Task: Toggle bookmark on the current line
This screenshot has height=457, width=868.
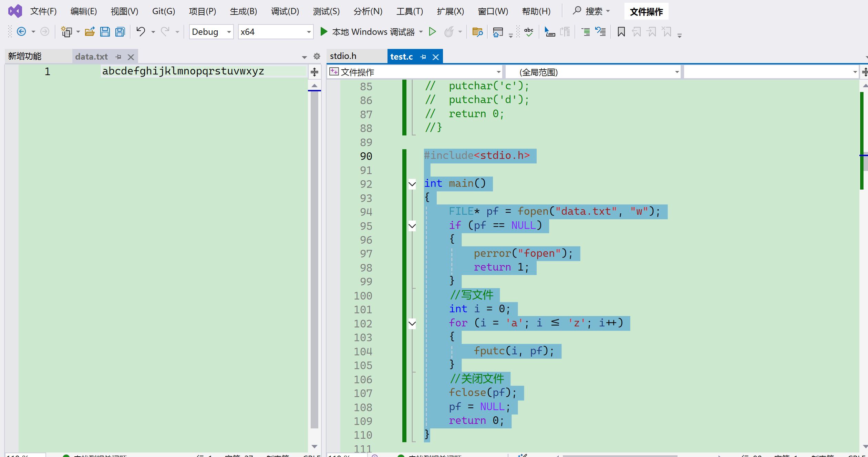Action: [621, 32]
